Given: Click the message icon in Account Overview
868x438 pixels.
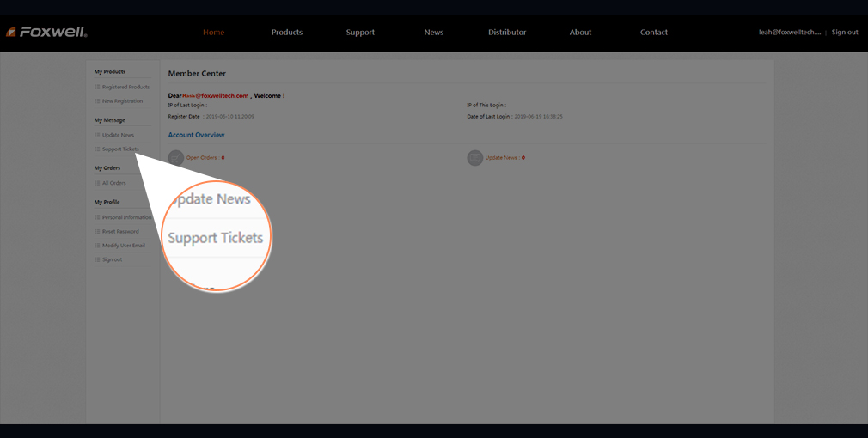Looking at the screenshot, I should coord(474,157).
